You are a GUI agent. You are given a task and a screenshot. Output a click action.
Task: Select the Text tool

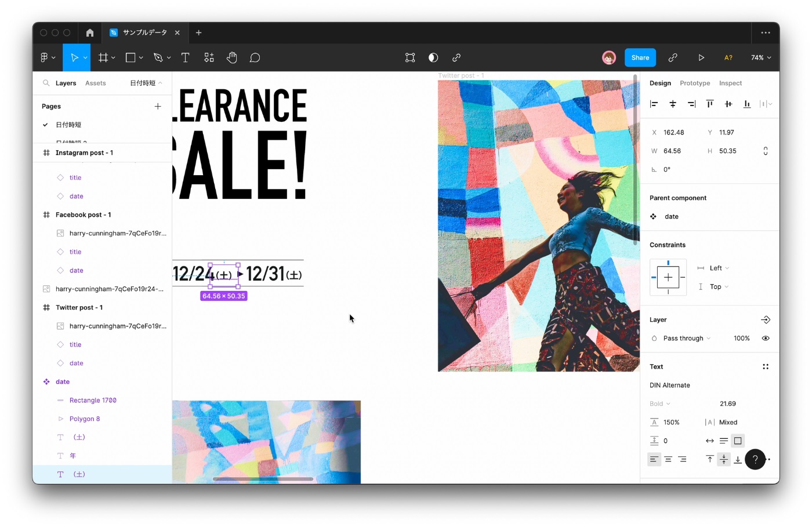click(x=186, y=57)
